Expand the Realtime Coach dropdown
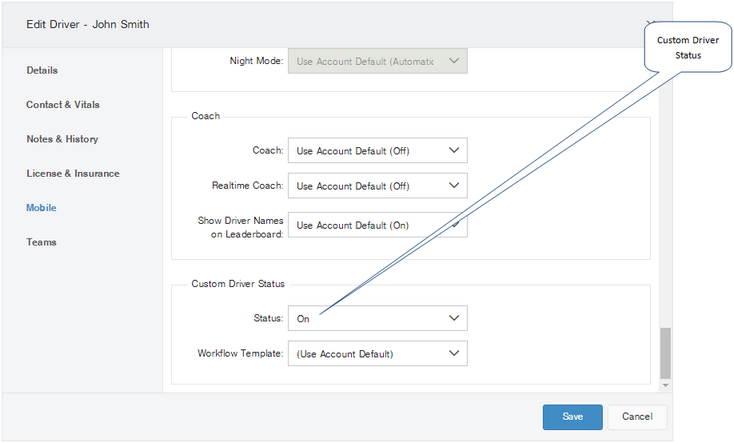Screen dimensions: 734x443 [x=377, y=185]
